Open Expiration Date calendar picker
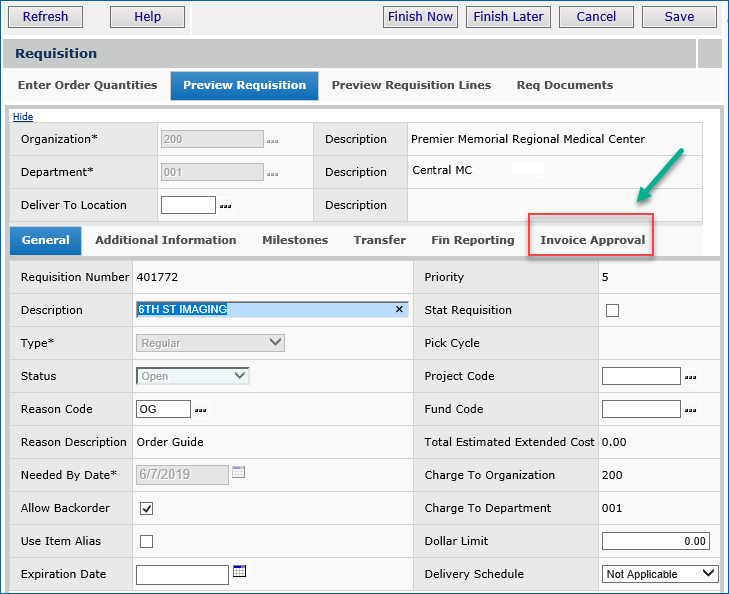 [x=239, y=572]
